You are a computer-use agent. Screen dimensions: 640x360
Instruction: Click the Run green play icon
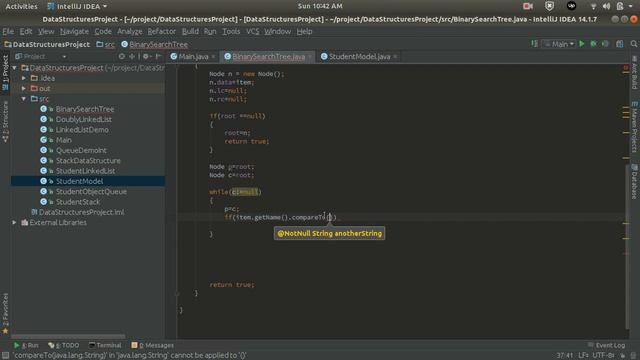point(582,44)
